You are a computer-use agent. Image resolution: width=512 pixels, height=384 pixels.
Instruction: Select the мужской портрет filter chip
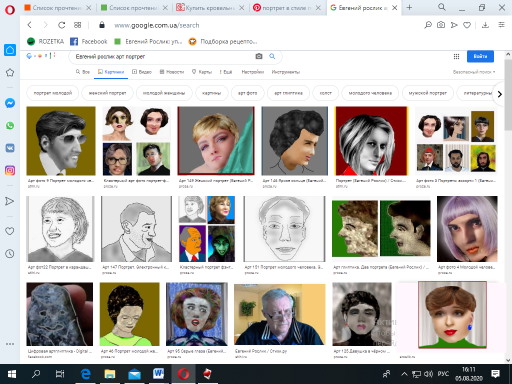(428, 93)
